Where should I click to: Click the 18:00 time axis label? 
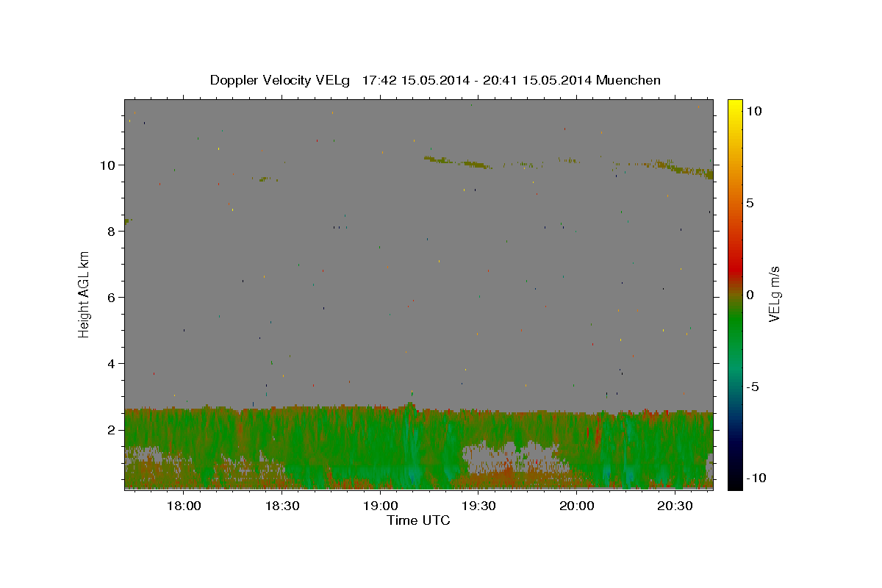click(184, 506)
